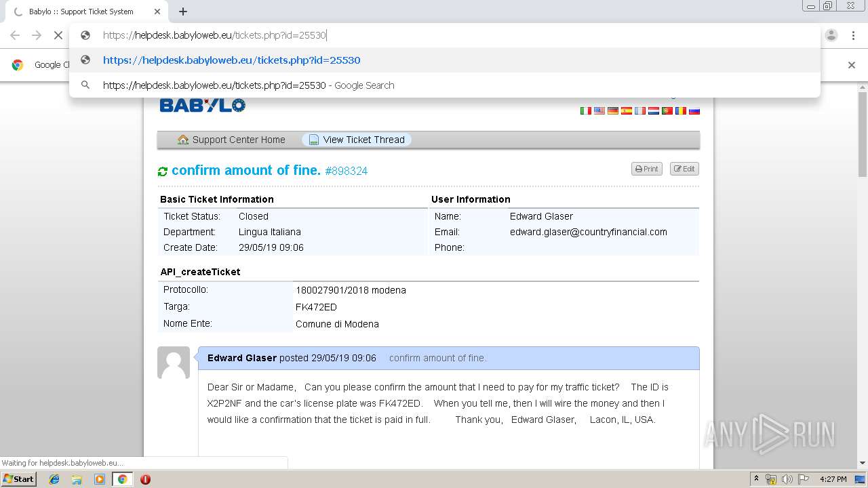Select the Spanish flag language
The width and height of the screenshot is (868, 488).
pyautogui.click(x=627, y=110)
